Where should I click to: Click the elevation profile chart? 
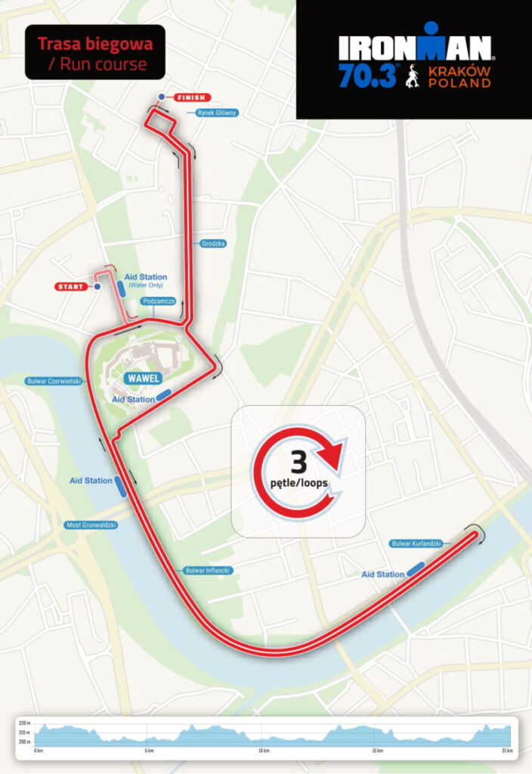[x=267, y=737]
